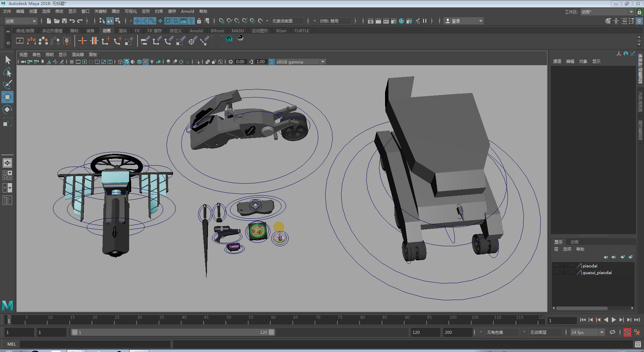Image resolution: width=644 pixels, height=352 pixels.
Task: Click the Save Scene icon
Action: click(64, 21)
